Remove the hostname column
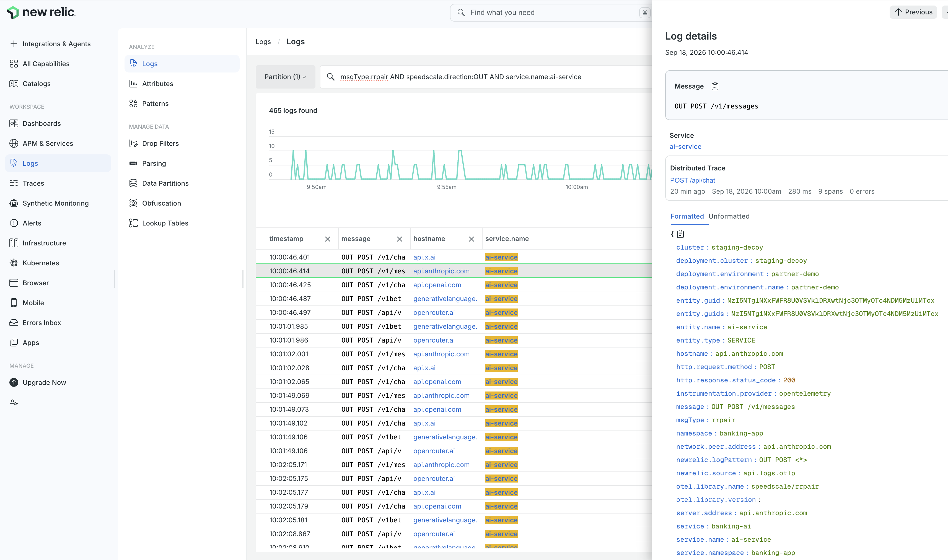This screenshot has width=948, height=560. (x=471, y=239)
